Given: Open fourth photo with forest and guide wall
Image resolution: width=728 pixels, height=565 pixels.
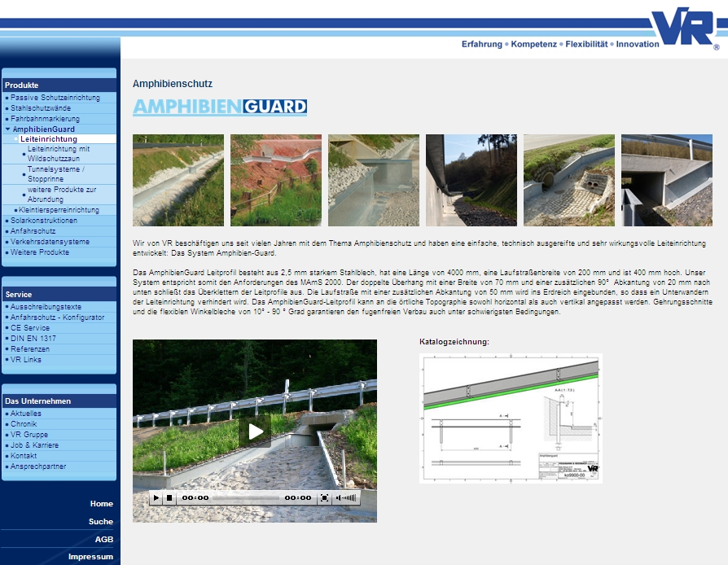Looking at the screenshot, I should point(471,181).
